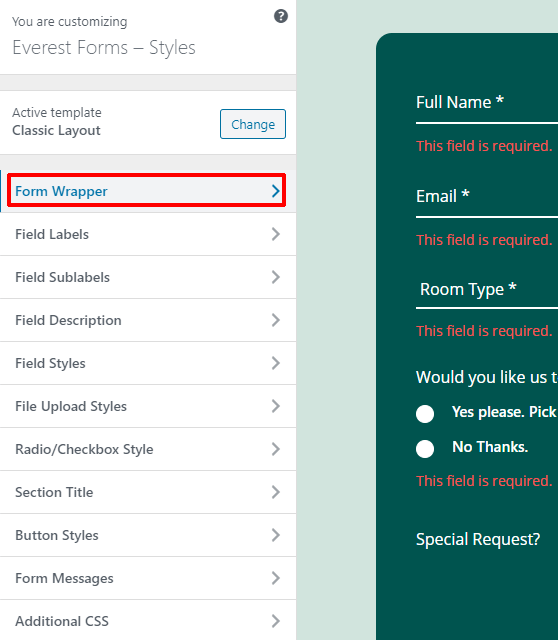Open Field Labels styling options
558x640 pixels.
point(148,234)
